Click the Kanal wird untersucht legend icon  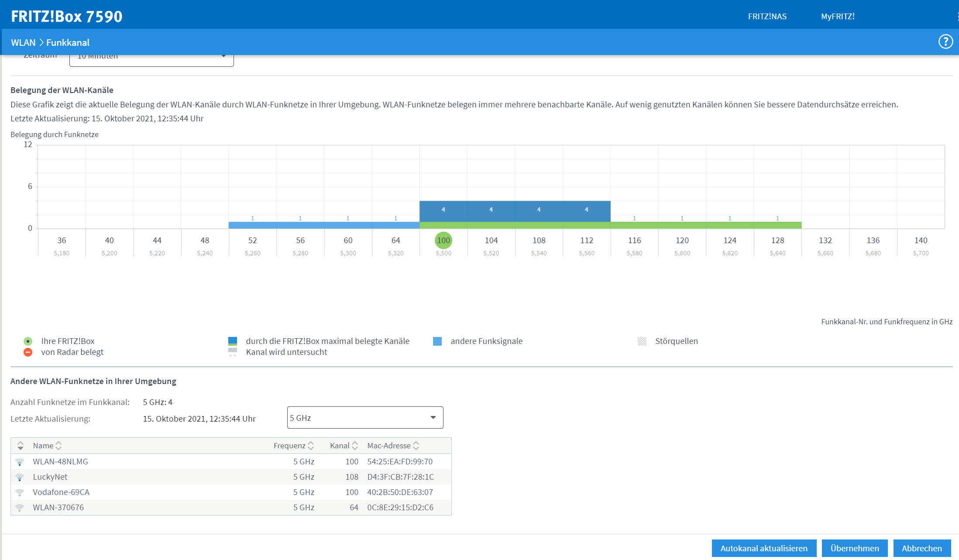click(x=233, y=352)
